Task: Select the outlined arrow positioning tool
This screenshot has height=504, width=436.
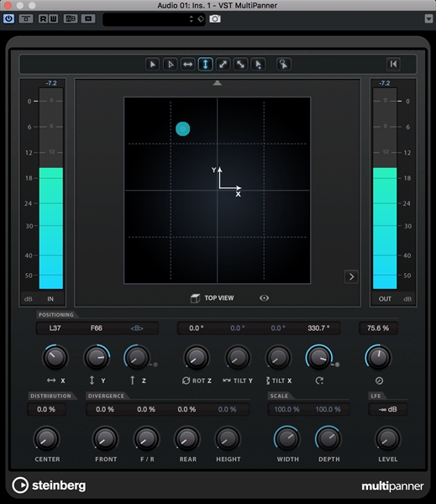Action: [x=171, y=65]
